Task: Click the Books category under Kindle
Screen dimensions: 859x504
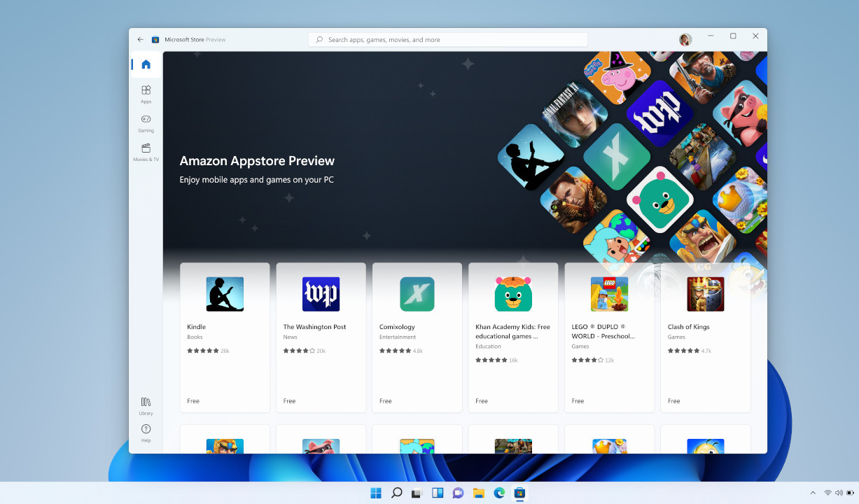Action: (195, 337)
